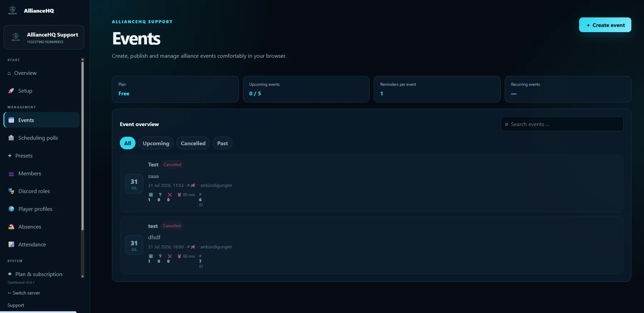Open Discord roles page
The image size is (644, 313).
point(42,191)
